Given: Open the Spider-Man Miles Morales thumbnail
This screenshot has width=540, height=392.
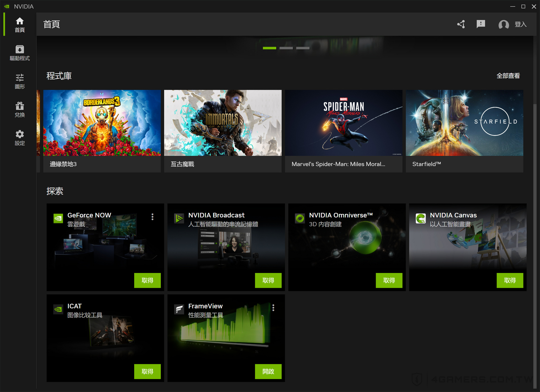Looking at the screenshot, I should coord(344,123).
